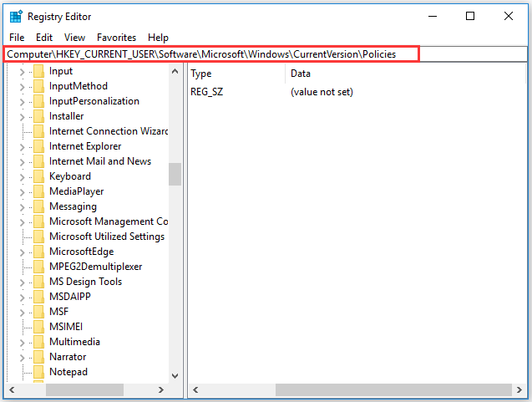Select the Keyboard folder icon
The width and height of the screenshot is (532, 402).
point(38,176)
